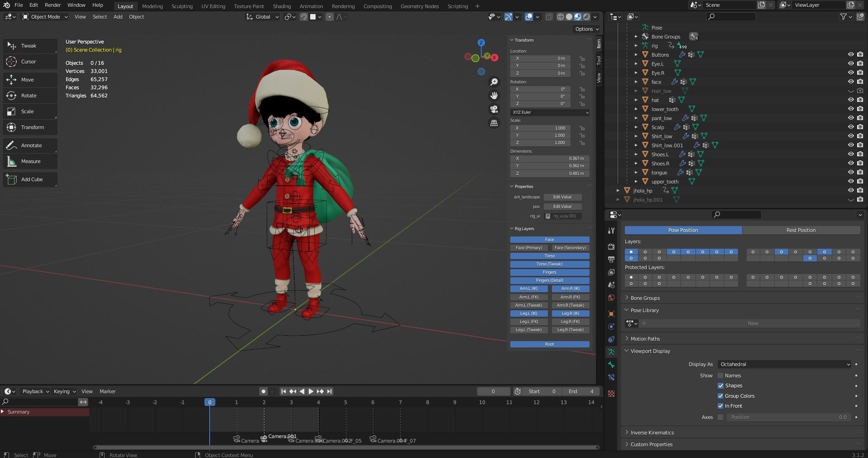This screenshot has height=458, width=868.
Task: Toggle X-ray display icon
Action: (x=549, y=17)
